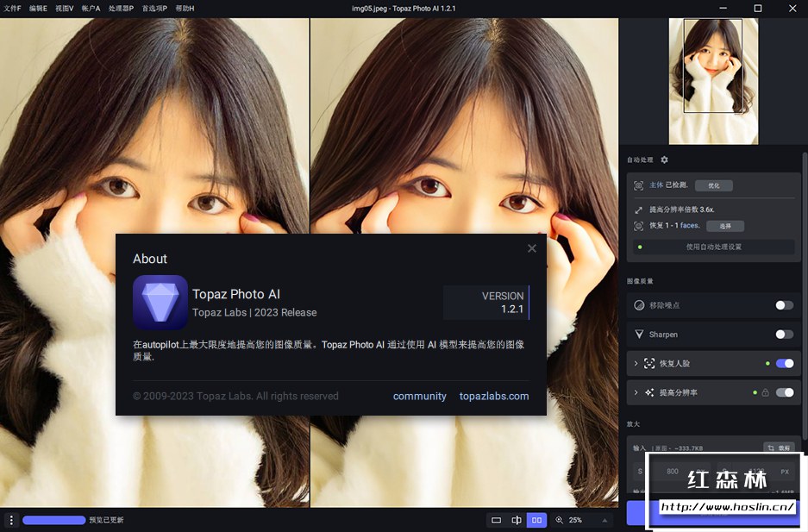Click the 800 width input field
This screenshot has height=532, width=808.
[673, 472]
